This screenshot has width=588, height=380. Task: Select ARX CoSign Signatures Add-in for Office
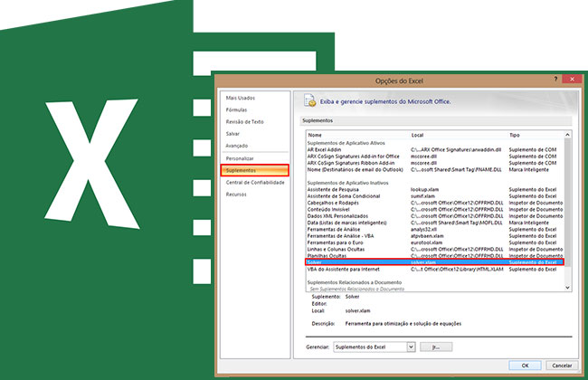[x=435, y=157]
